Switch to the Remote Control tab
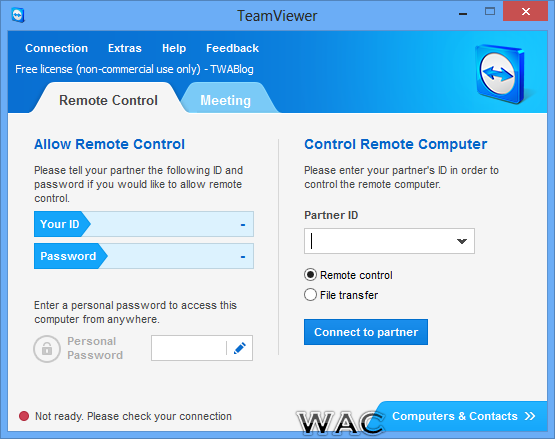 tap(108, 100)
